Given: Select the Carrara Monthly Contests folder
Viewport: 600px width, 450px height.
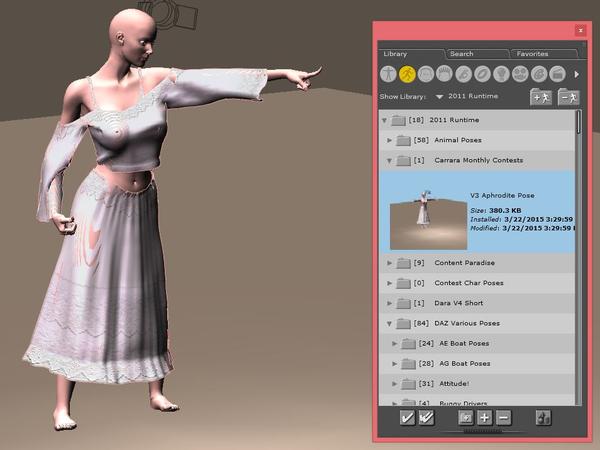Looking at the screenshot, I should (477, 160).
